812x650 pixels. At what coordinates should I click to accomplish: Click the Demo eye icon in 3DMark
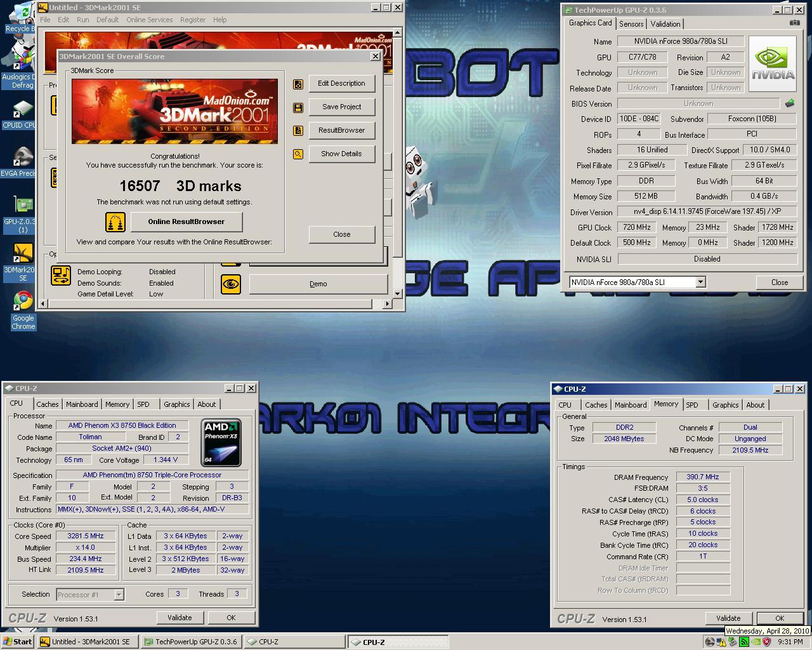231,284
